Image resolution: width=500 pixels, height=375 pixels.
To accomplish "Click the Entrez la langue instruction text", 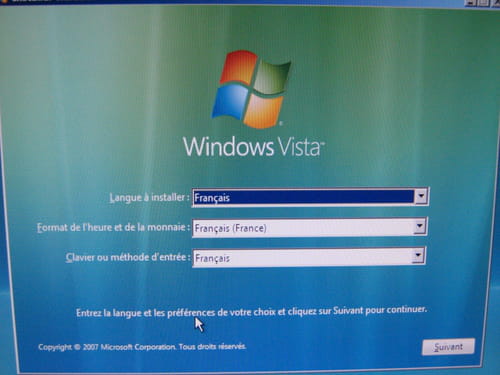I will point(251,312).
